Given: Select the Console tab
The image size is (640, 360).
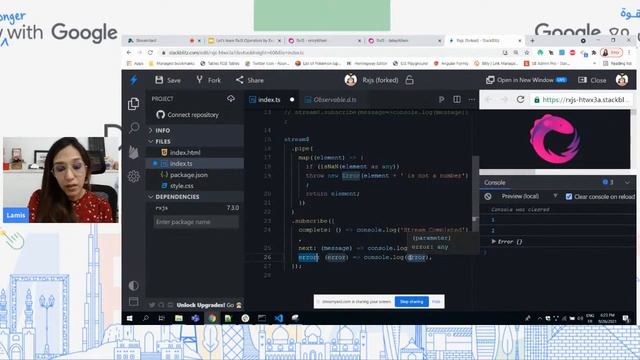Looking at the screenshot, I should (495, 182).
